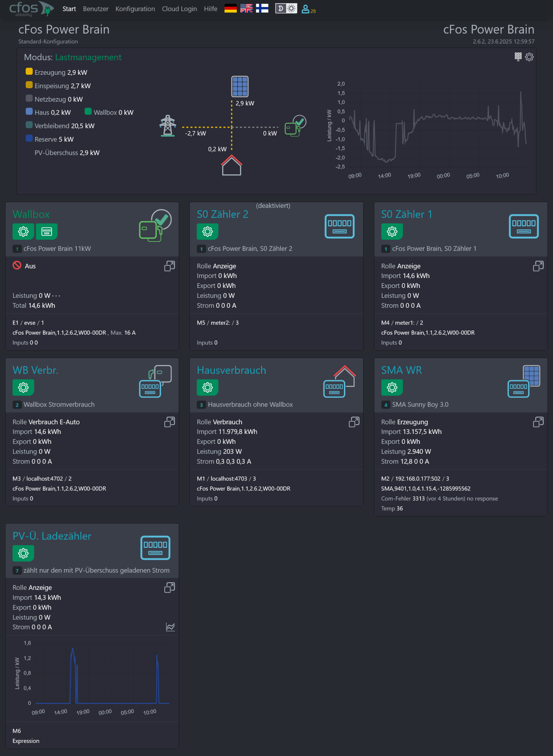Open the S0 Zähler 2 title

(222, 214)
